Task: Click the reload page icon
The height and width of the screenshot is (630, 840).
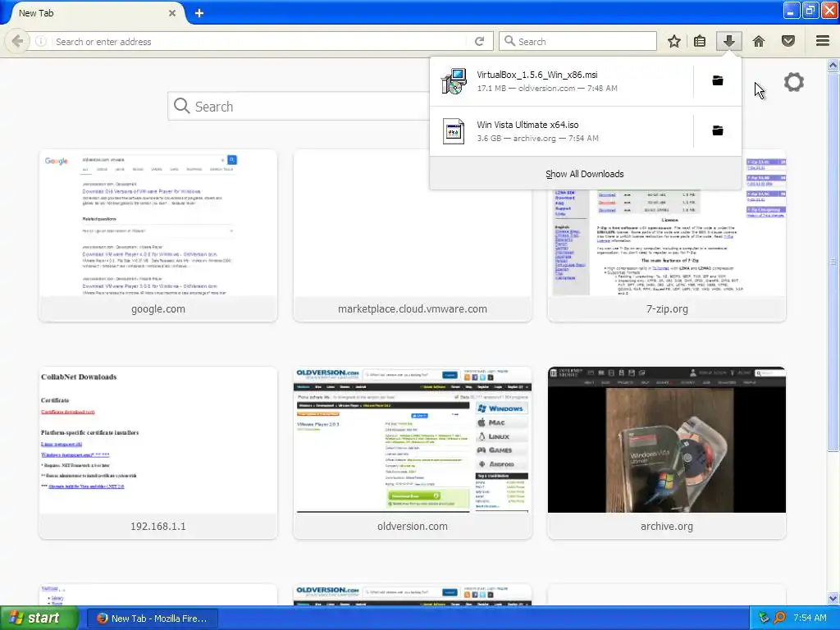Action: click(x=479, y=41)
